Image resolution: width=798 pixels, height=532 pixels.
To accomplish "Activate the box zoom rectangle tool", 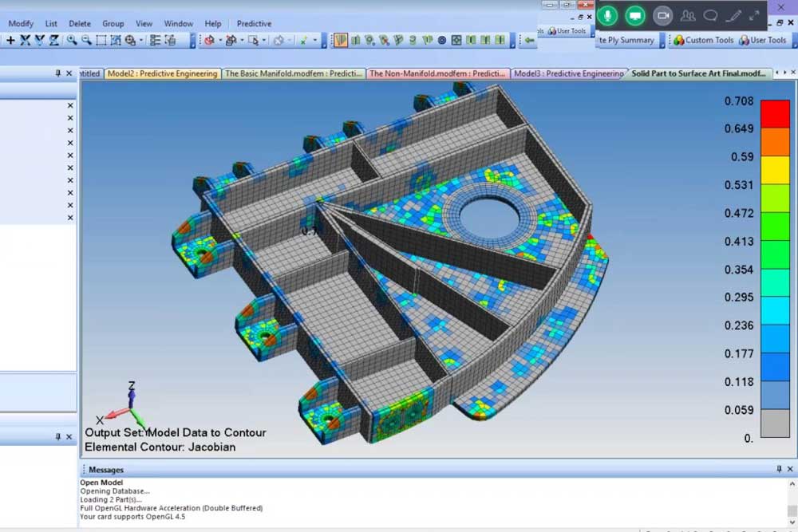I will pyautogui.click(x=101, y=41).
